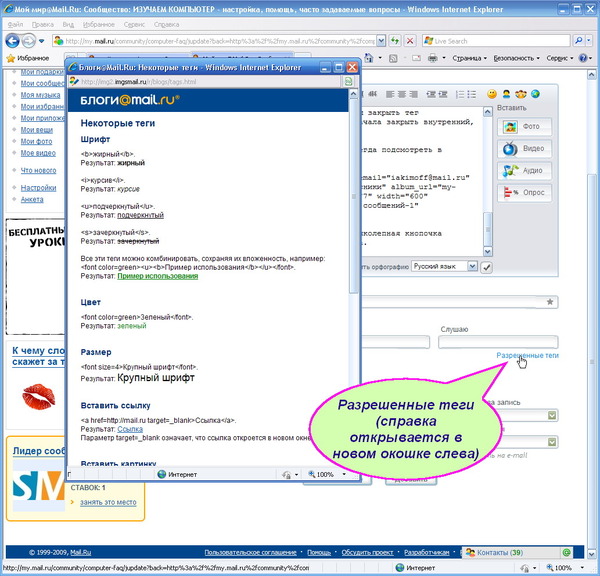Open the Русский язык spelling language dropdown
This screenshot has width=600, height=576.
pyautogui.click(x=444, y=266)
